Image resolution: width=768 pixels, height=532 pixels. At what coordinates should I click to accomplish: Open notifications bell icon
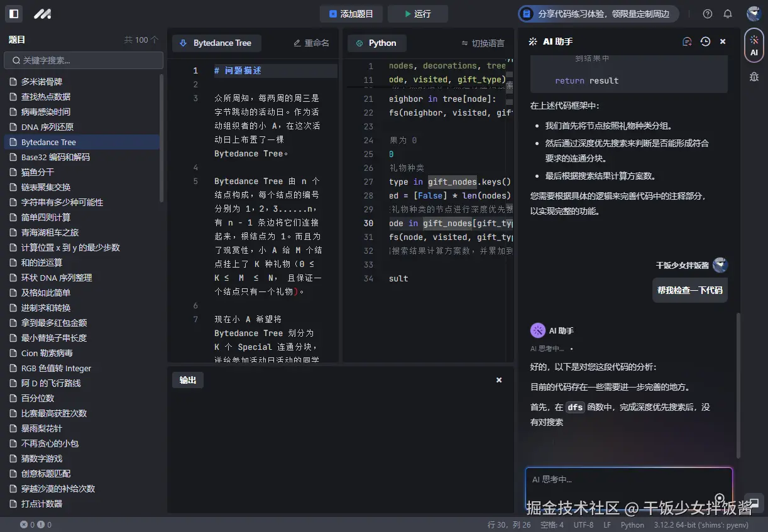pyautogui.click(x=728, y=14)
